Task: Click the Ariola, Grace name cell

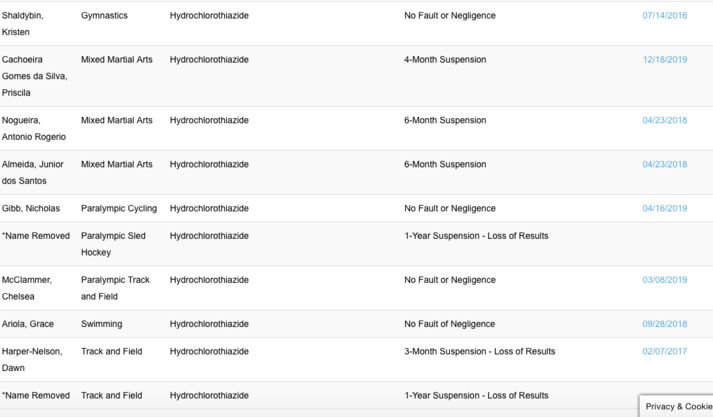Action: pyautogui.click(x=28, y=325)
